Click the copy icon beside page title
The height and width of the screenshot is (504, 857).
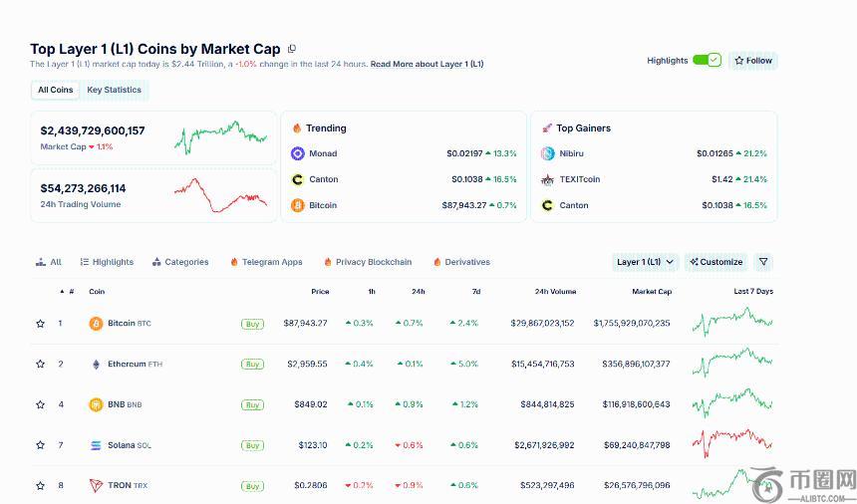pyautogui.click(x=292, y=49)
